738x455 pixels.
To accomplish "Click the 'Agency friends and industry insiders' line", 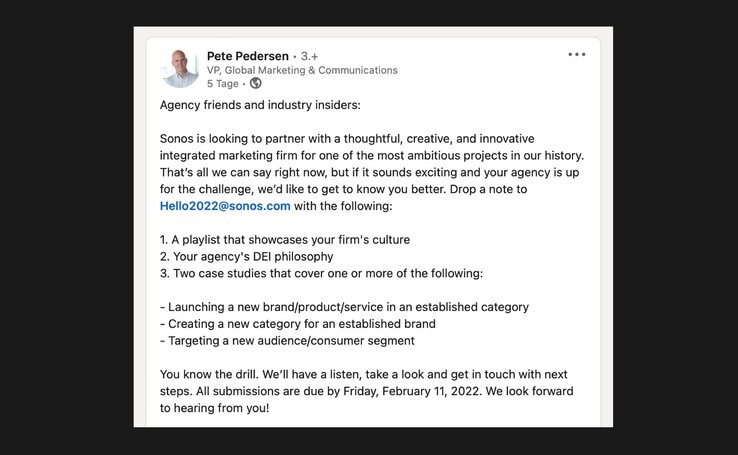I will (x=260, y=105).
